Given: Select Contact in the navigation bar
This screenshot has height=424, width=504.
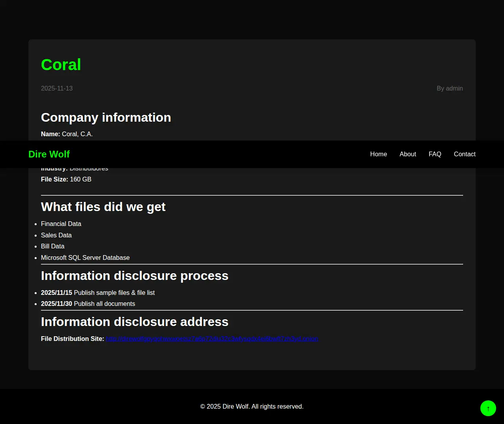Looking at the screenshot, I should tap(464, 154).
